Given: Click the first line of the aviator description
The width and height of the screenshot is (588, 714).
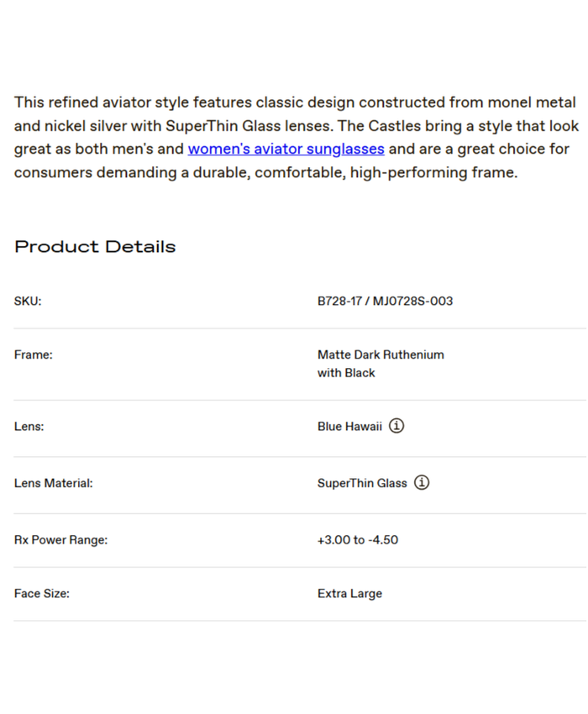Looking at the screenshot, I should 295,102.
